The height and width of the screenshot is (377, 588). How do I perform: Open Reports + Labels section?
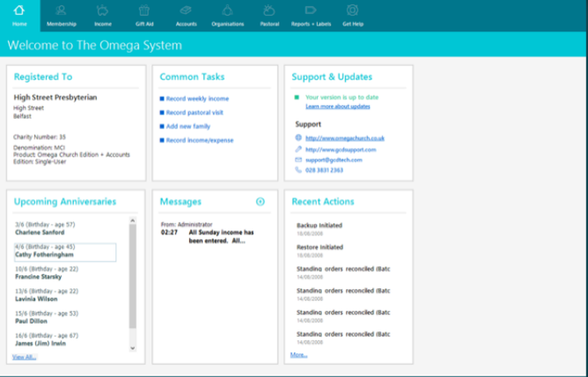311,16
